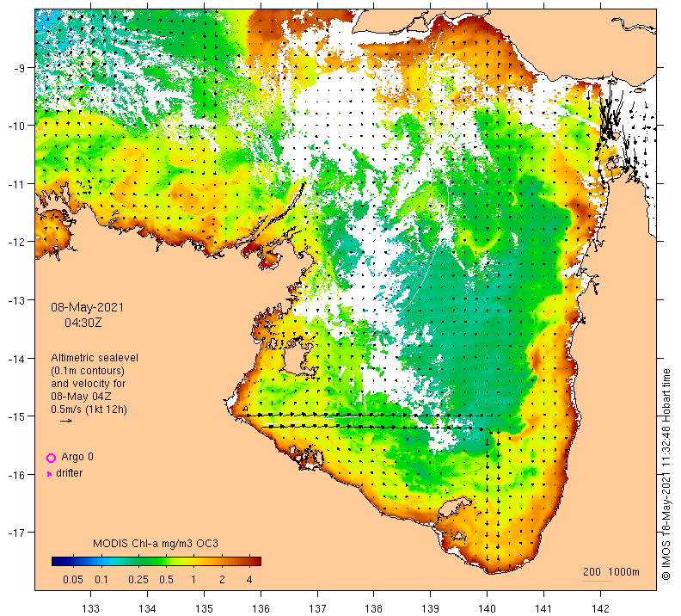681x616 pixels.
Task: Click the '4' color bar label
Action: [x=249, y=580]
